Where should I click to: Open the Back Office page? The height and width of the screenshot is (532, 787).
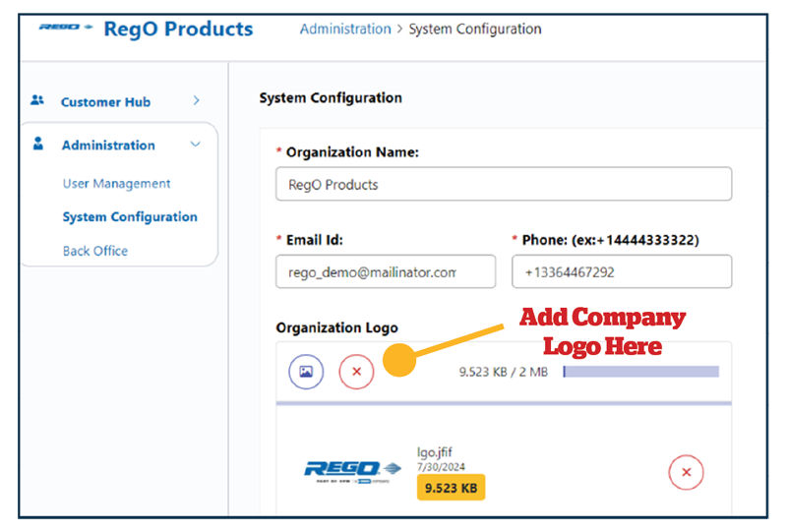pyautogui.click(x=95, y=251)
